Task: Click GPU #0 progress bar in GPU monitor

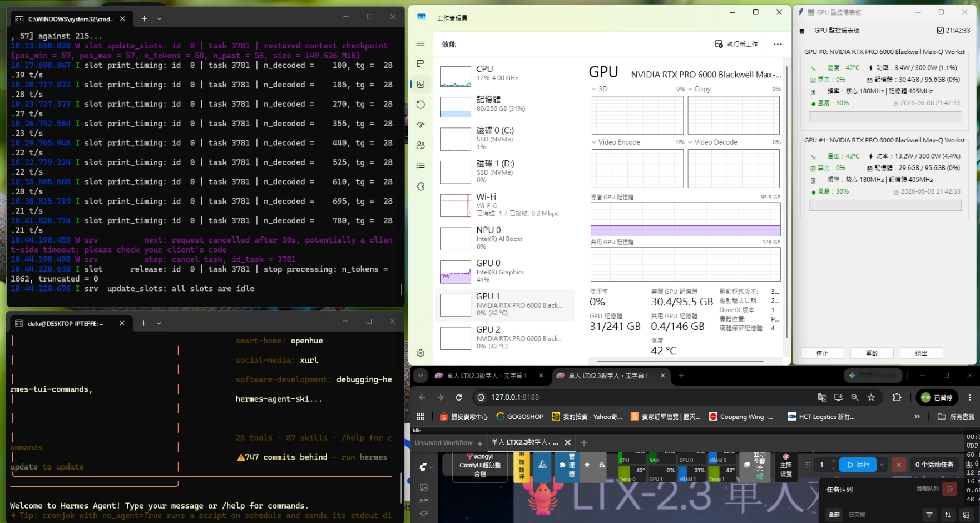Action: pos(884,117)
